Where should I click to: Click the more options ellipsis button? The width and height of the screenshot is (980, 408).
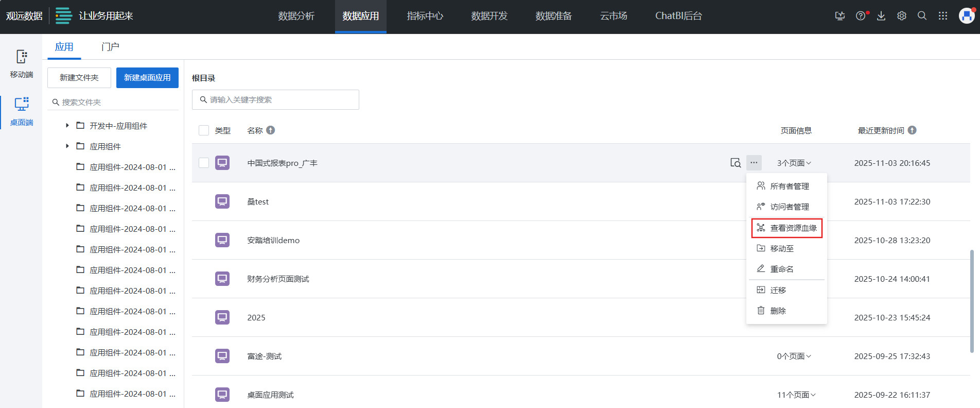click(754, 163)
